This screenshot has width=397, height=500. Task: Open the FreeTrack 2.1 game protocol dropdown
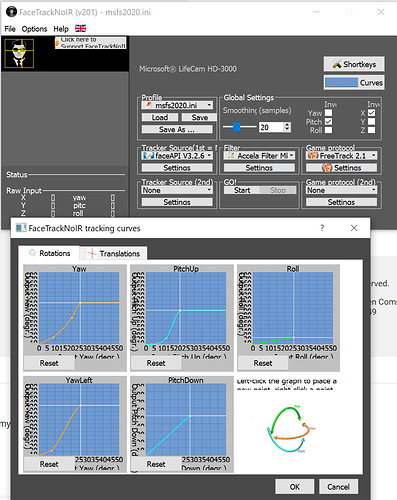pos(341,156)
